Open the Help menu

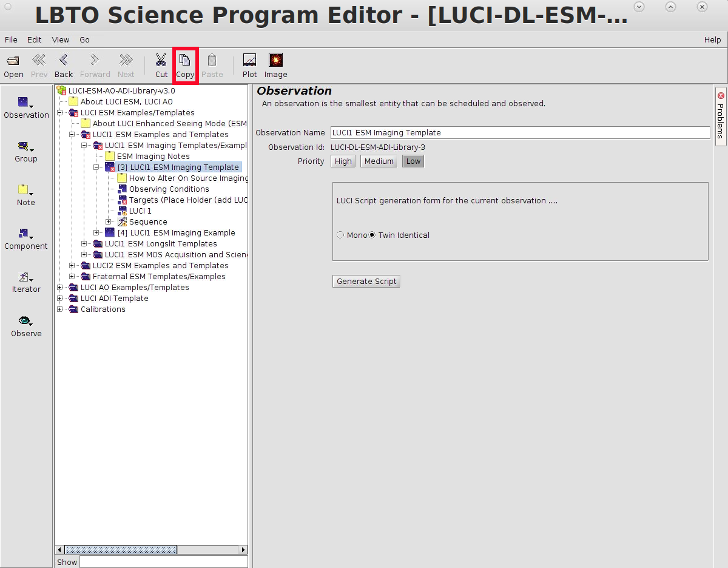point(713,39)
